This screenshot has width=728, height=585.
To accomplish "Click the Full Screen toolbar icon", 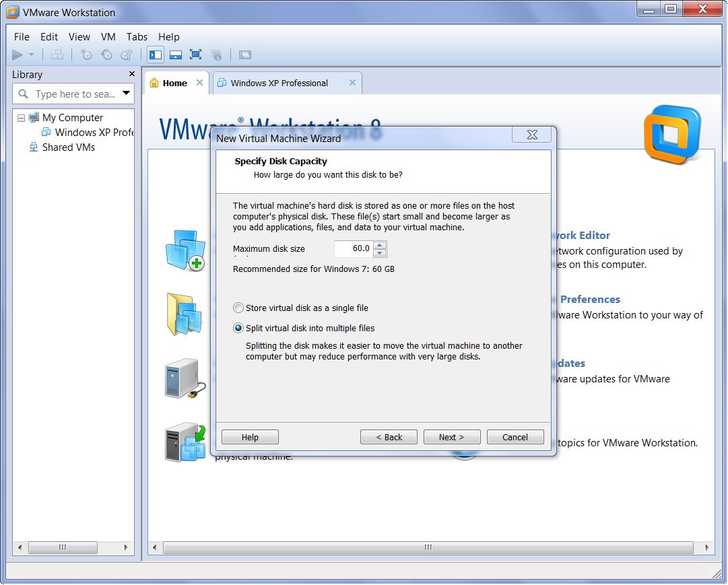I will [195, 55].
